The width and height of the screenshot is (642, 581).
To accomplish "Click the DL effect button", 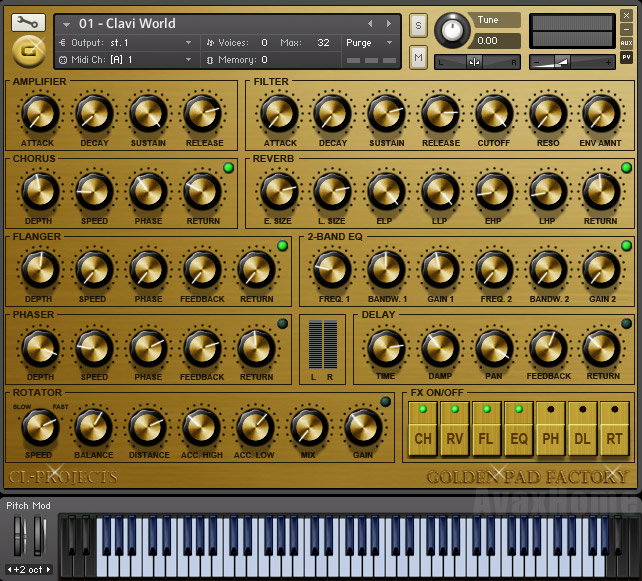I will coord(583,429).
